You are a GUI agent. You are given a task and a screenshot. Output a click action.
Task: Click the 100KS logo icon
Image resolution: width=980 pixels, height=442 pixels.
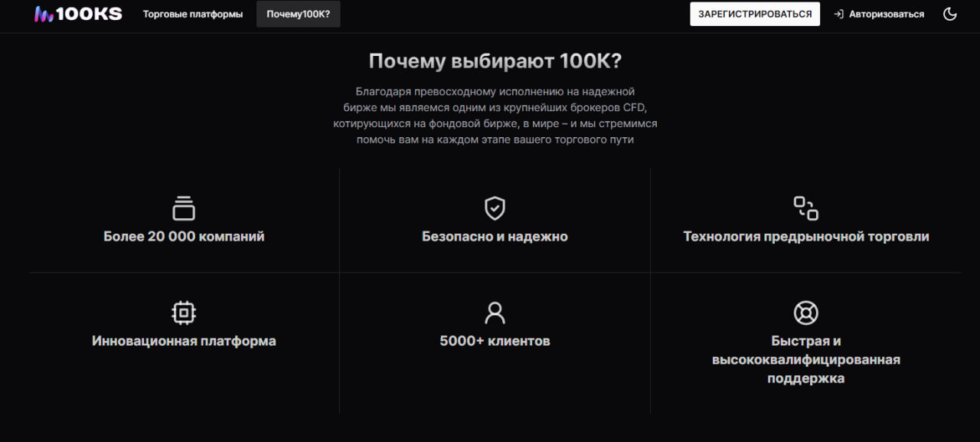[44, 15]
